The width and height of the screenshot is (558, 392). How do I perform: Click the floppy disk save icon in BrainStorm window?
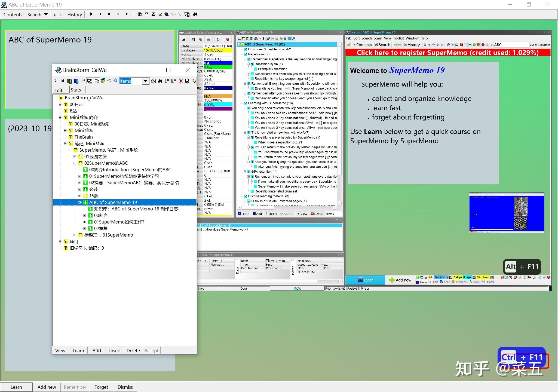187,81
